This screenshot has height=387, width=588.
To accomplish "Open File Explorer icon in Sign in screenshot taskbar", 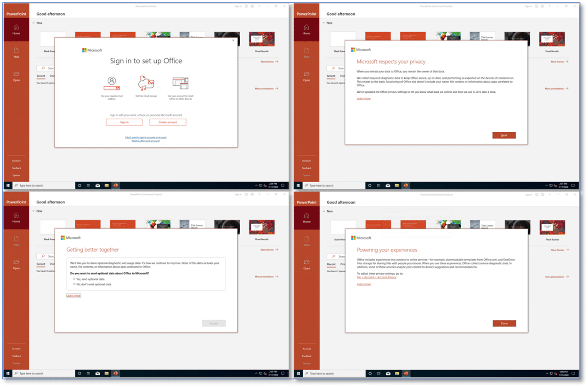I will pyautogui.click(x=106, y=185).
